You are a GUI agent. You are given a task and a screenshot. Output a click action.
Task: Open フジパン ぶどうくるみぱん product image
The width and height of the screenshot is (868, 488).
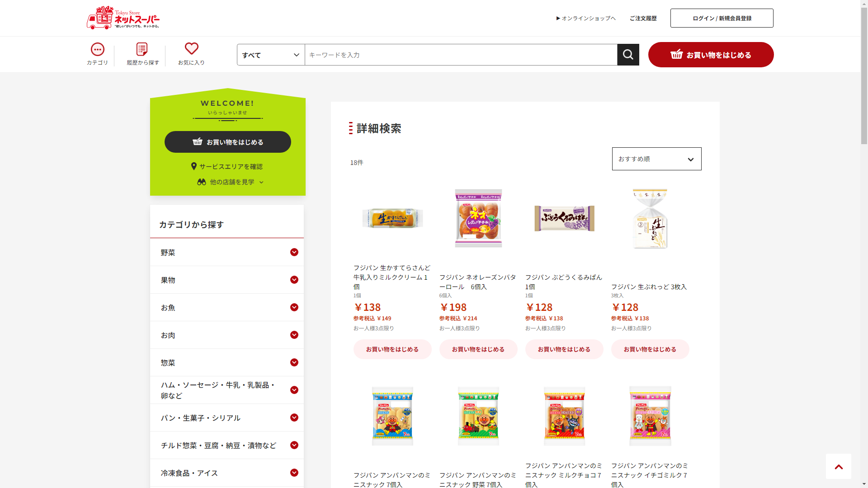[x=564, y=218]
